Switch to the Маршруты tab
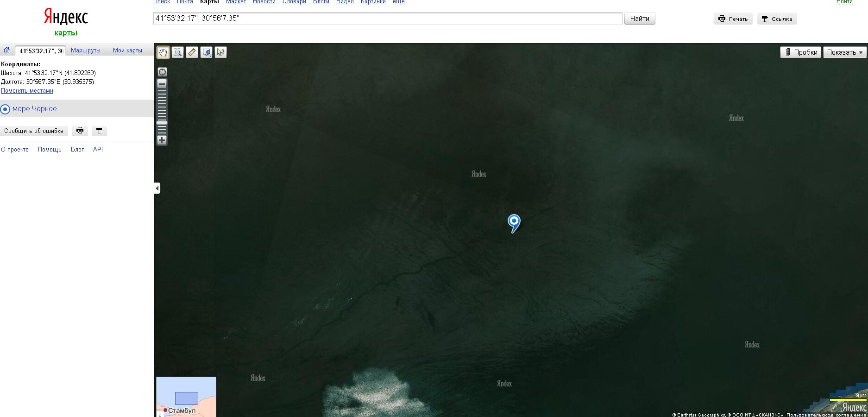This screenshot has height=417, width=868. [x=86, y=51]
